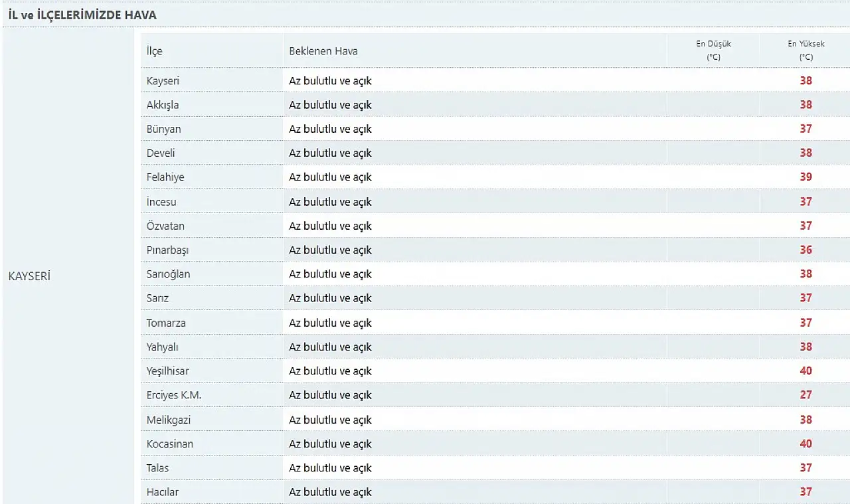Screen dimensions: 850x504
Task: Select the Sarıoğlan district name
Action: point(168,274)
